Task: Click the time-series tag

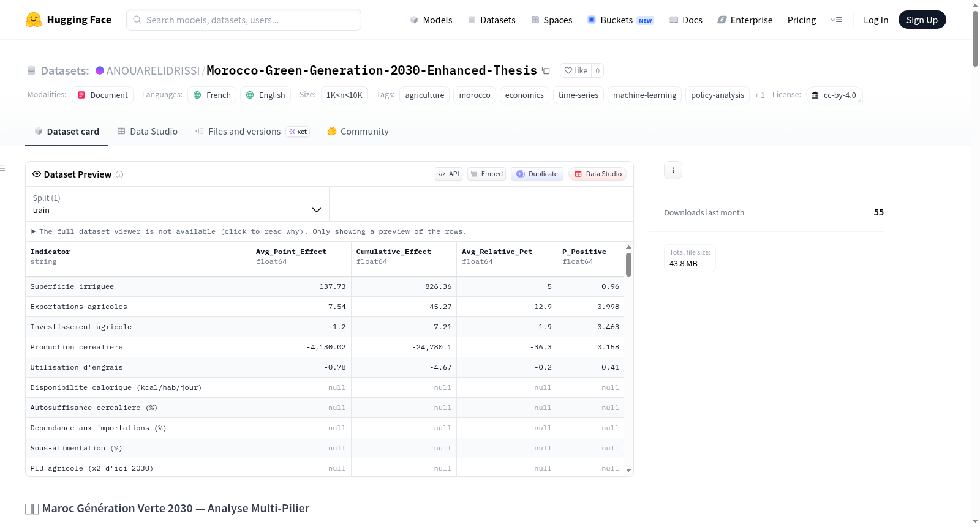Action: point(578,95)
